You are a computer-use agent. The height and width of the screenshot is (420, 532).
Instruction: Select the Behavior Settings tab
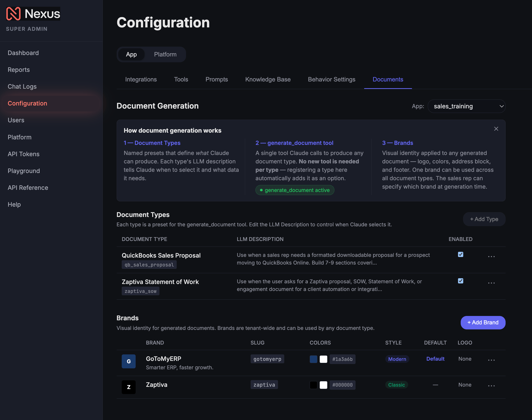332,80
